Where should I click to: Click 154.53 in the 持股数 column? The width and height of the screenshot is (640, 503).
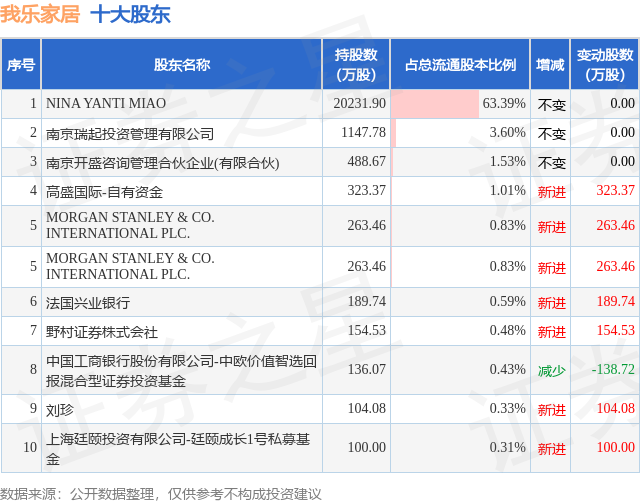pyautogui.click(x=367, y=330)
